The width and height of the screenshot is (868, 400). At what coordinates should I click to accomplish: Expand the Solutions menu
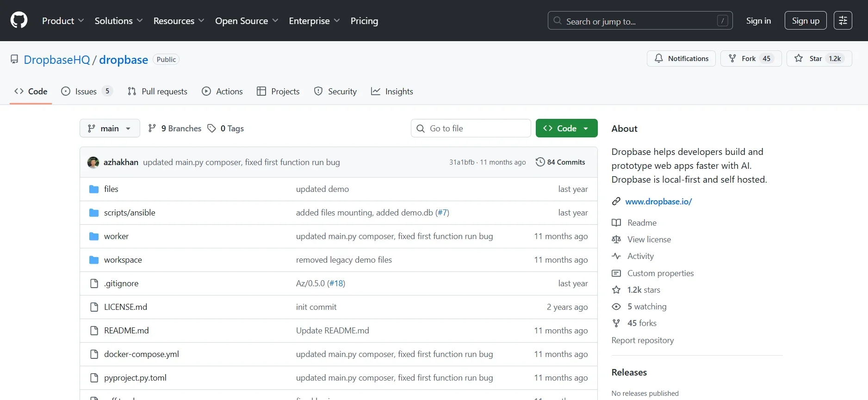pyautogui.click(x=118, y=21)
